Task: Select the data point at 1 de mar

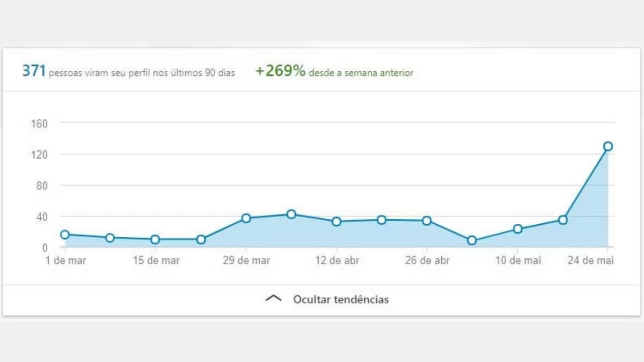Action: [65, 234]
